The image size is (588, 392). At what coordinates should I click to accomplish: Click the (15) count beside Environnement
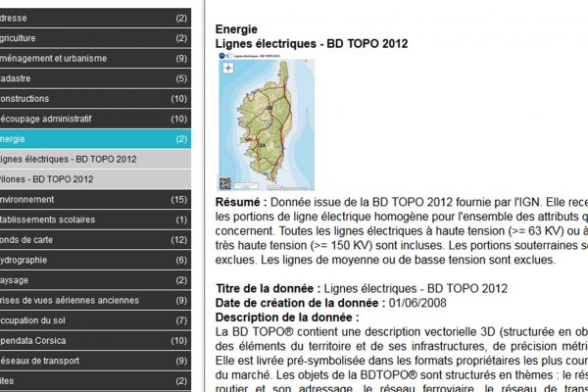point(179,200)
